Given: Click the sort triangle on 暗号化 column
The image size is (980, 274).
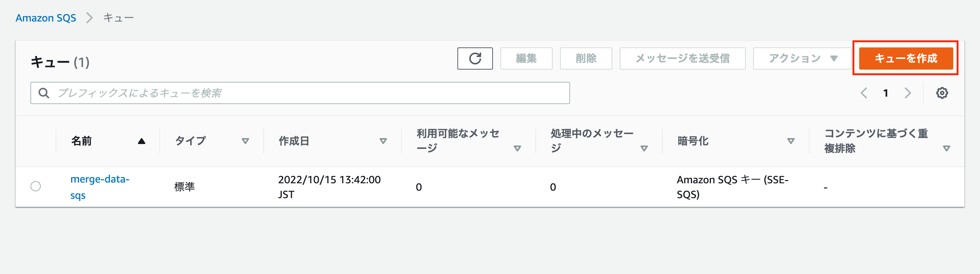Looking at the screenshot, I should click(x=791, y=141).
